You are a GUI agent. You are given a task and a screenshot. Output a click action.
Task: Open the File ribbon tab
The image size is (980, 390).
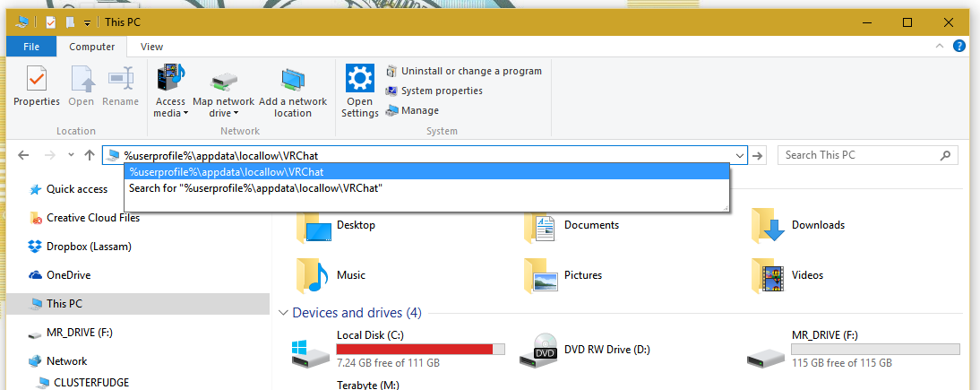tap(31, 47)
